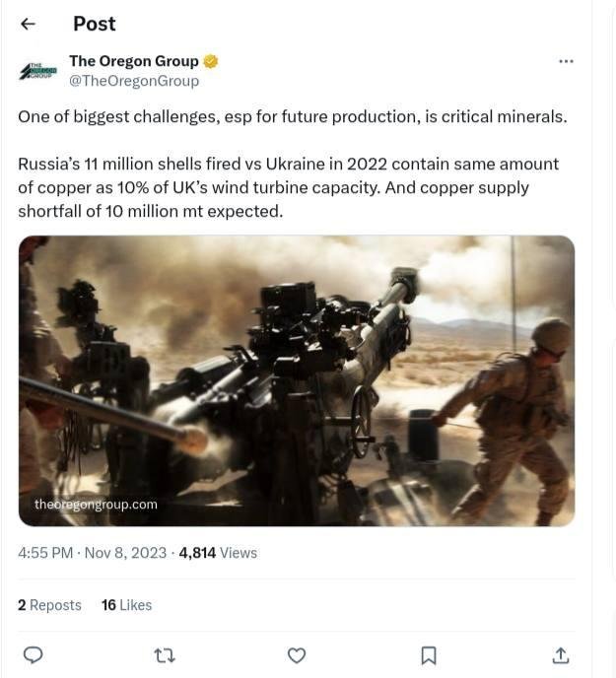Repost using the arrows icon
This screenshot has height=678, width=616.
pyautogui.click(x=165, y=655)
